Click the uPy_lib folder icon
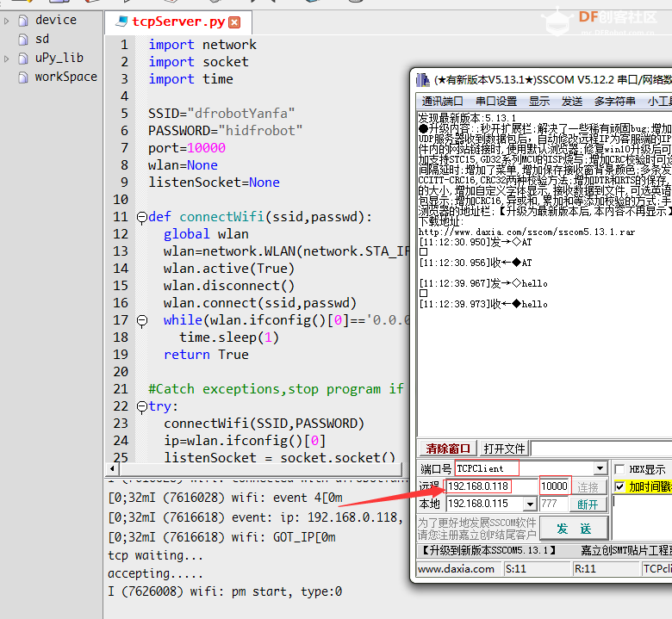The image size is (672, 619). pos(23,59)
